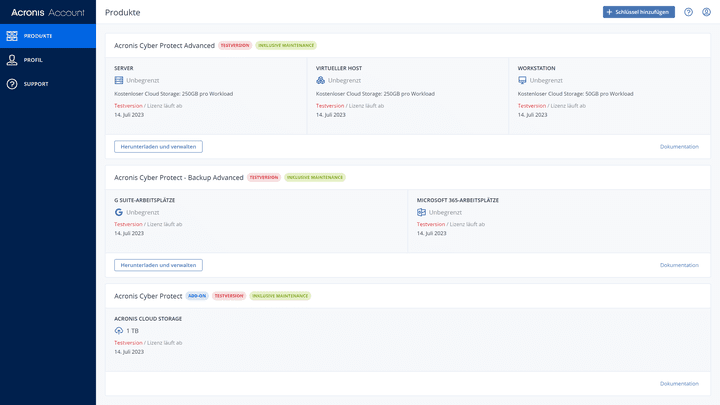Viewport: 720px width, 405px height.
Task: Open Dokumentation link for Cyber Protect Advanced
Action: (x=679, y=146)
